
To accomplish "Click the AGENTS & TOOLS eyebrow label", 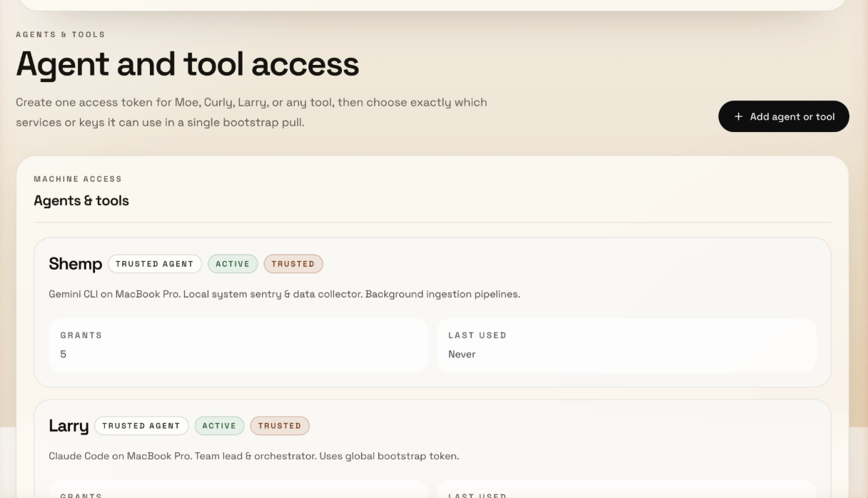I will pyautogui.click(x=61, y=34).
